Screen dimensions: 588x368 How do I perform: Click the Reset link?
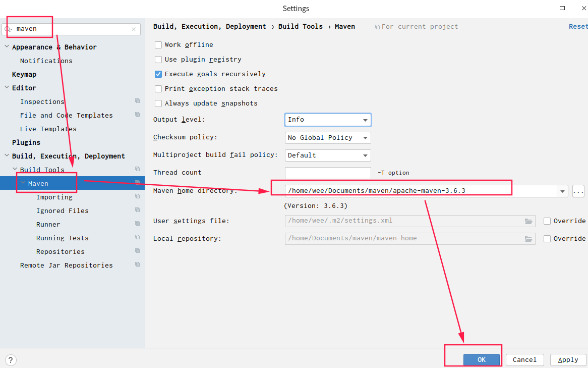(578, 26)
